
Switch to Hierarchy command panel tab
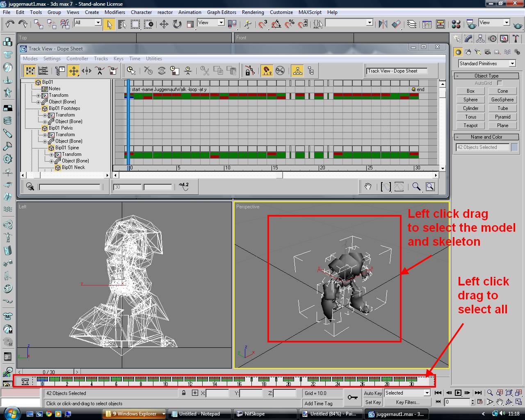pyautogui.click(x=480, y=39)
